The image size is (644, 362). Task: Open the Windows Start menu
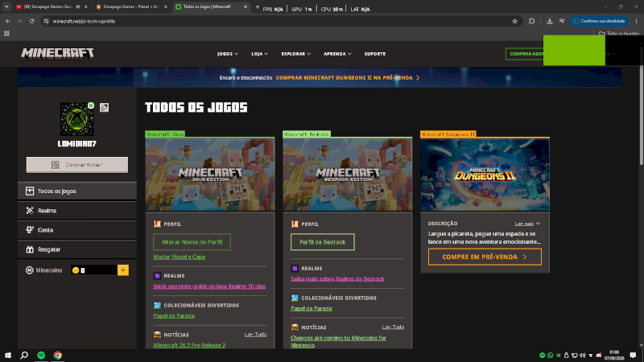point(8,355)
